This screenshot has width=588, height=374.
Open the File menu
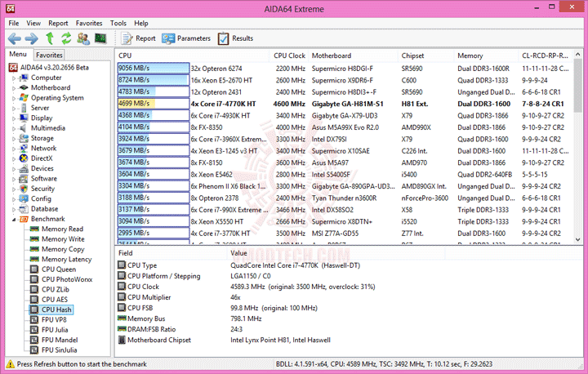pyautogui.click(x=14, y=23)
